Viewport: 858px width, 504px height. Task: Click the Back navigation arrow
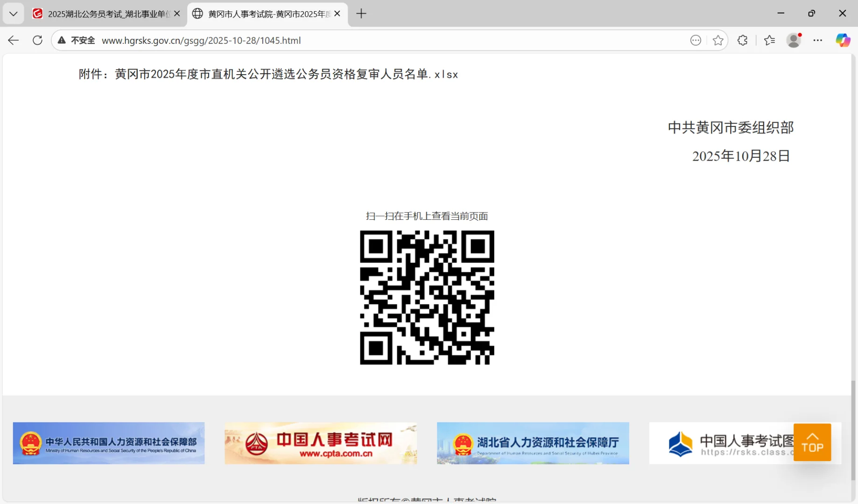pos(13,40)
